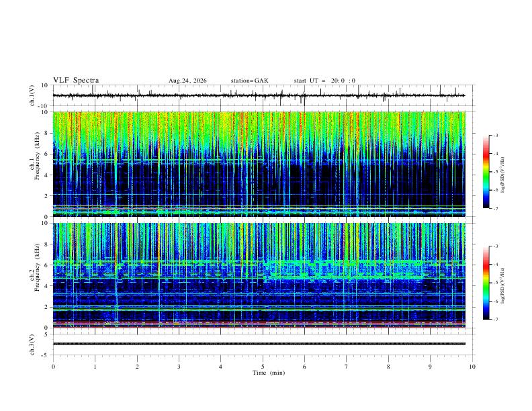Click the "ch.3(V)" axis label
Image resolution: width=532 pixels, height=411 pixels.
(32, 345)
